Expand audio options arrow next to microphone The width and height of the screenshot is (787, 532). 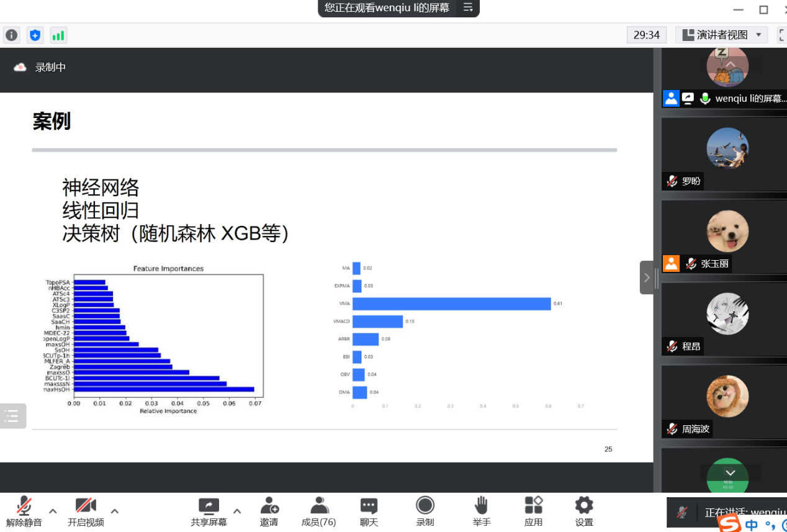click(53, 511)
